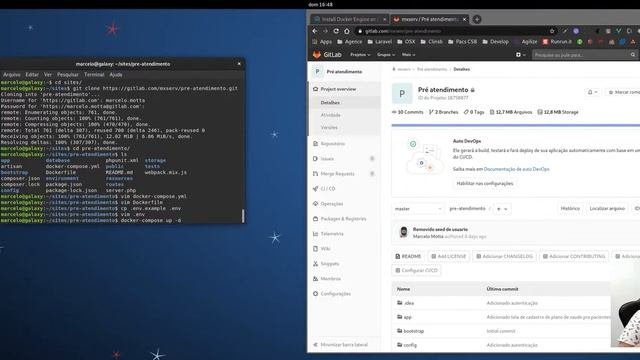Viewport: 640px width, 360px height.
Task: Click the 12,7 MB Arquivos link
Action: (x=511, y=112)
